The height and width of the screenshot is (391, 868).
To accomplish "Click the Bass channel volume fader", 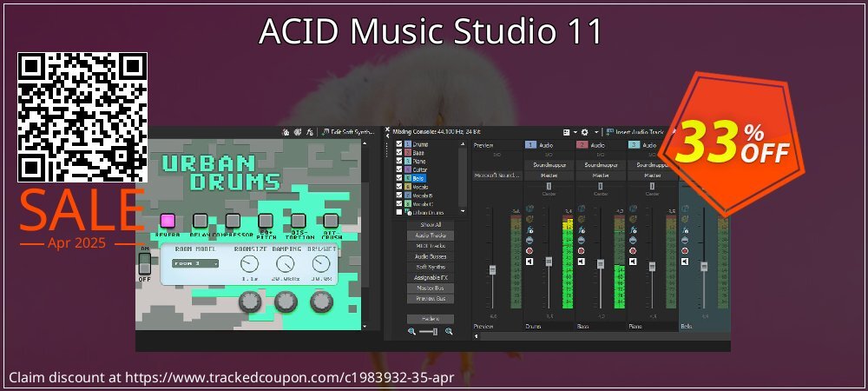I will coord(600,264).
